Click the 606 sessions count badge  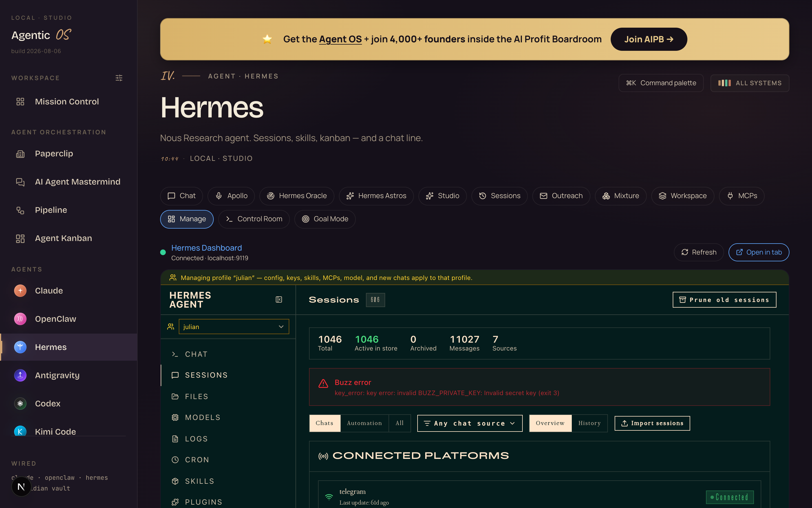click(x=375, y=300)
